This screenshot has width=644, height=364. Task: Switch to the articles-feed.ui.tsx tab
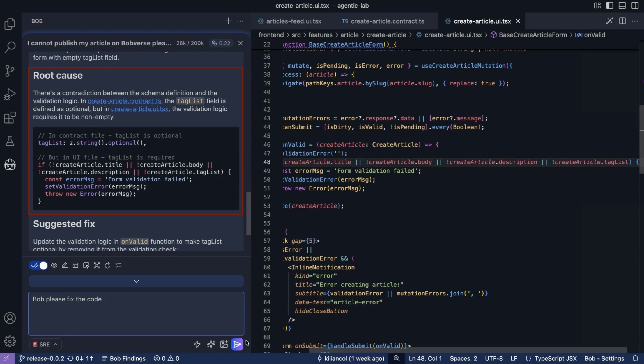click(293, 21)
